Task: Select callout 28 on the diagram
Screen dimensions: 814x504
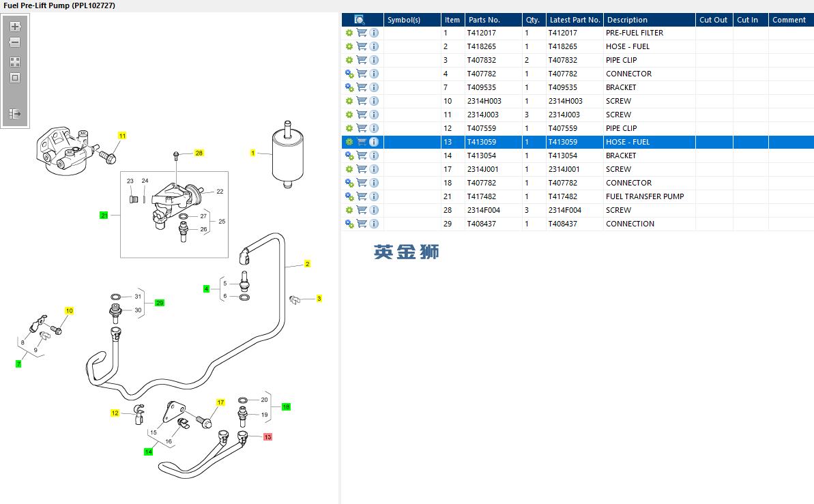Action: 199,153
